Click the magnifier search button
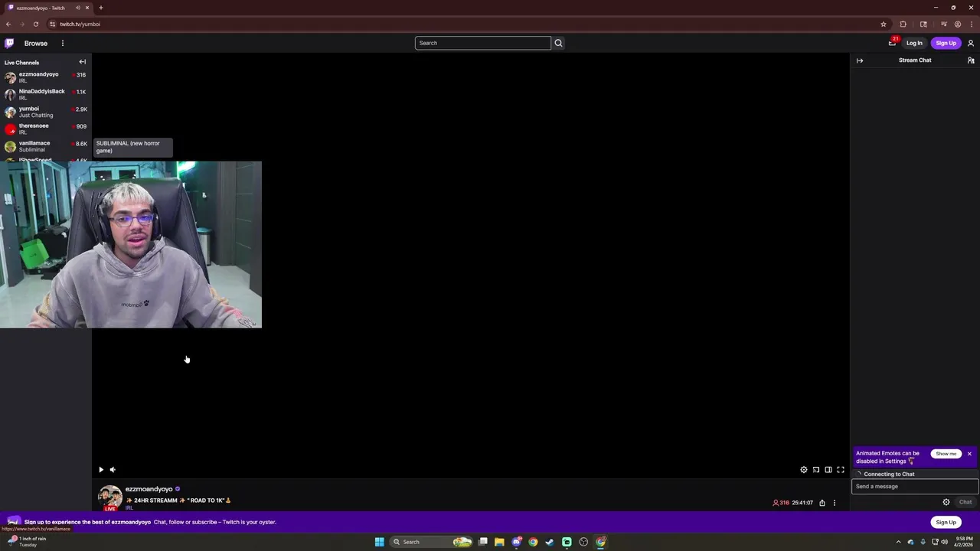980x551 pixels. pos(558,43)
